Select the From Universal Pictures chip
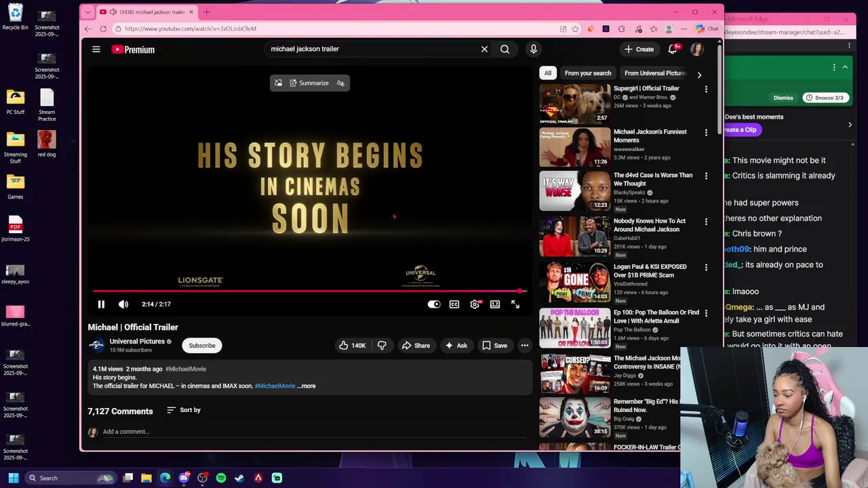 coord(655,73)
